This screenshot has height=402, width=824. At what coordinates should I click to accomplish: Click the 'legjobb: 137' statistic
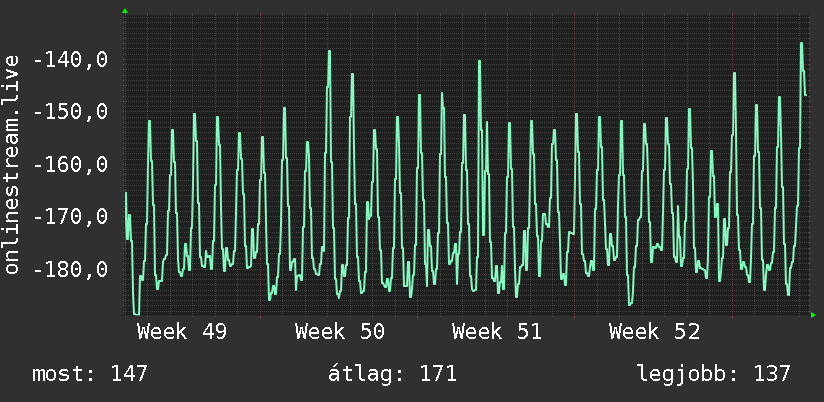pos(714,374)
